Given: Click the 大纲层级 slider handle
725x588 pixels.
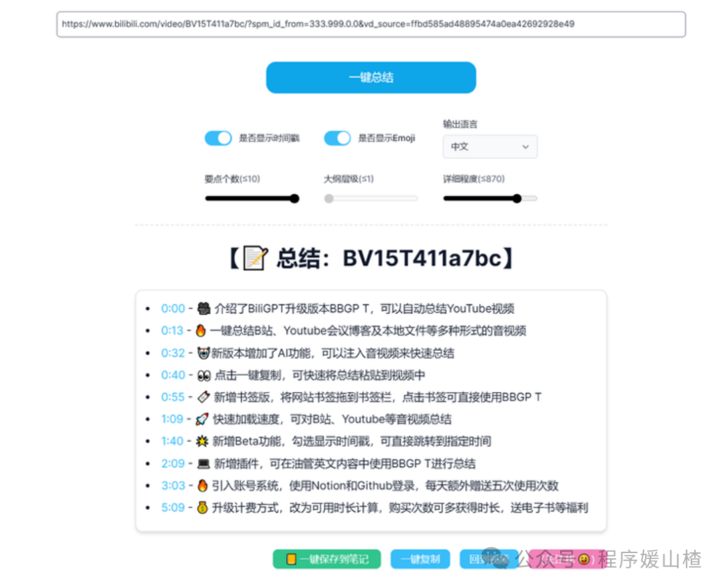Looking at the screenshot, I should (329, 199).
